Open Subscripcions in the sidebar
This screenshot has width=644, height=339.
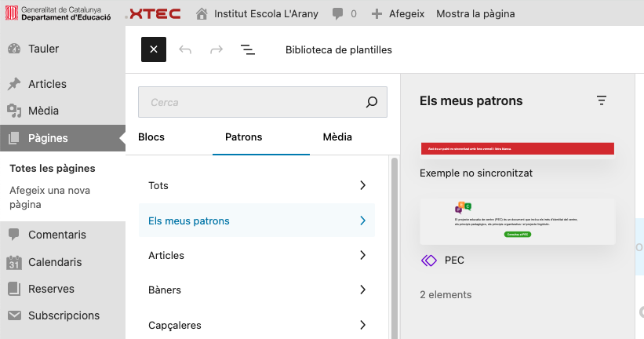[x=63, y=315]
